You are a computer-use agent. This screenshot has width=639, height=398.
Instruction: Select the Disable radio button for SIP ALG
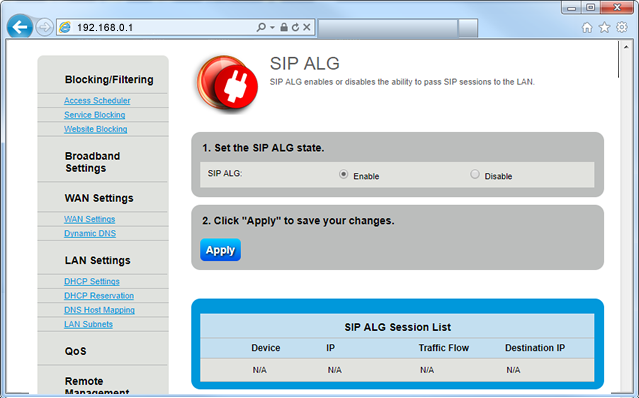tap(475, 174)
